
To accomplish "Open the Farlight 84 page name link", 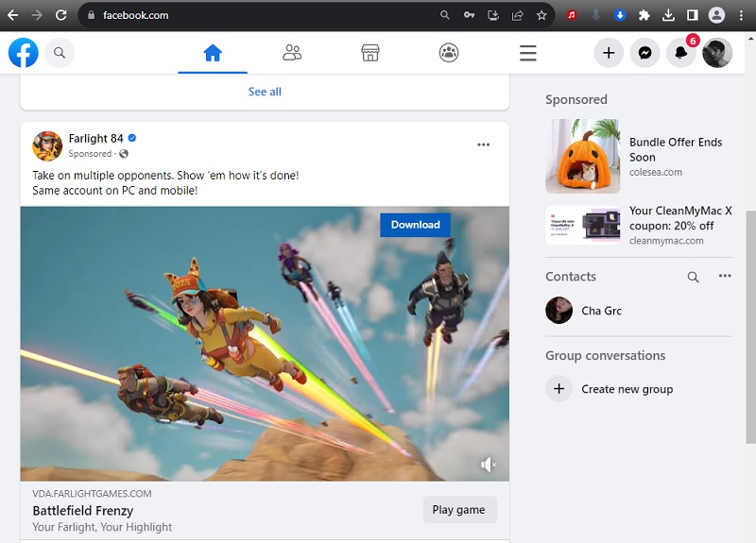I will (x=96, y=138).
